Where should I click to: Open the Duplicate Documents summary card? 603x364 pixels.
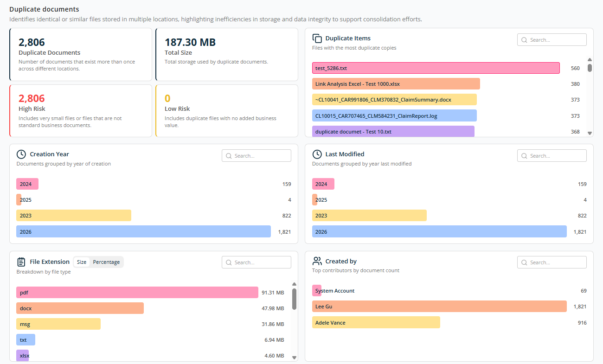pyautogui.click(x=81, y=54)
